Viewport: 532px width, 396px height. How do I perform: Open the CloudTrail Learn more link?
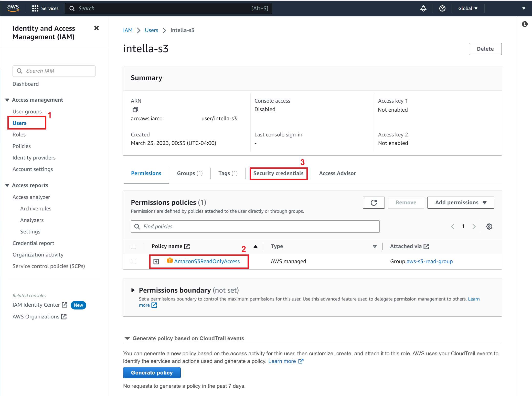[286, 361]
